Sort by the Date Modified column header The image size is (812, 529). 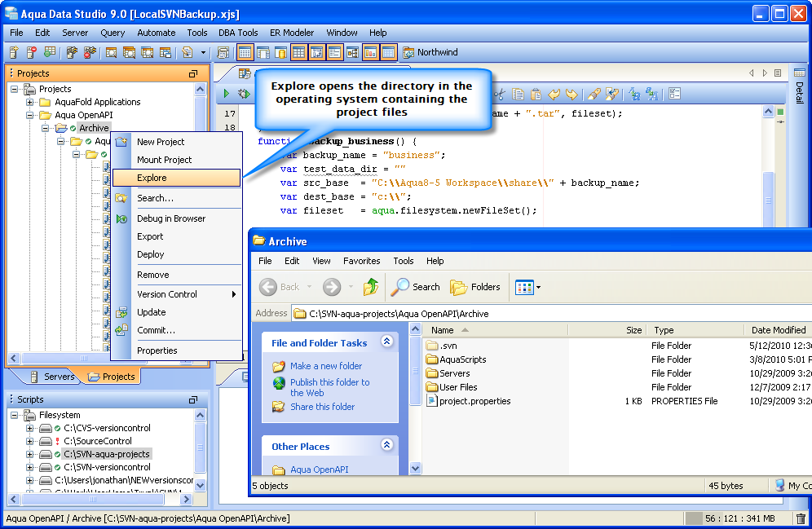[x=779, y=330]
